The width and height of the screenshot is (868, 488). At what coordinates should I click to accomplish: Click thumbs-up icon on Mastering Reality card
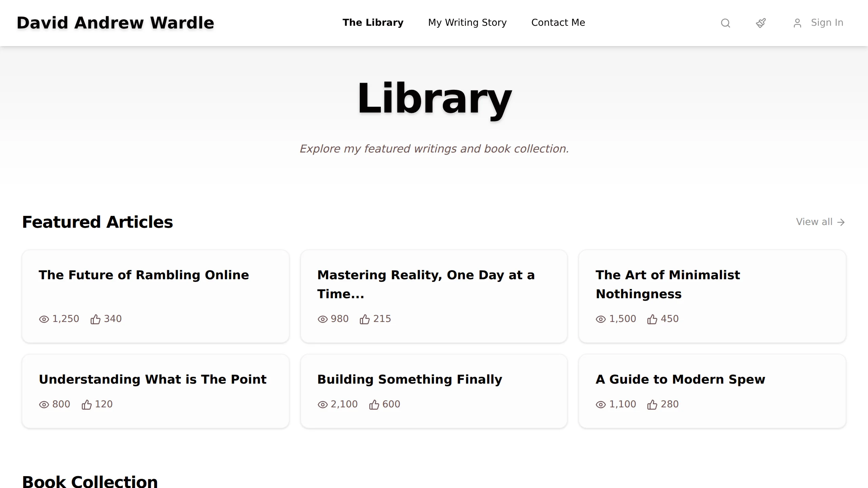coord(364,319)
